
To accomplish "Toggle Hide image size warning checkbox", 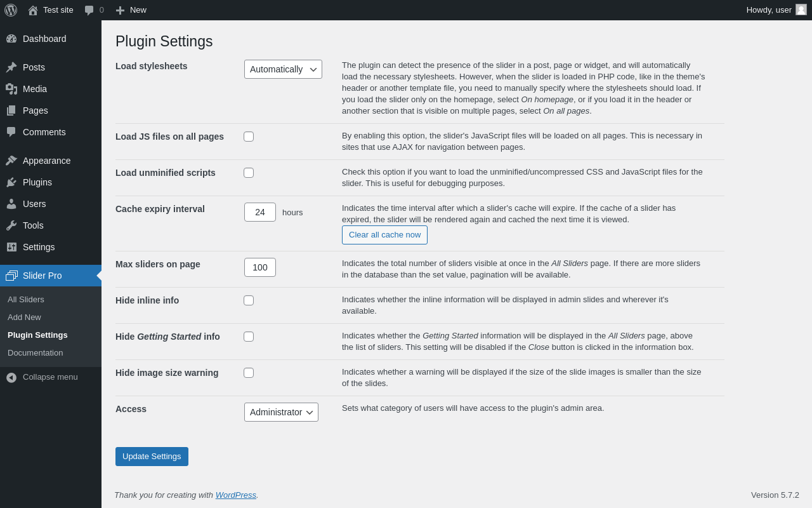I will tap(249, 373).
